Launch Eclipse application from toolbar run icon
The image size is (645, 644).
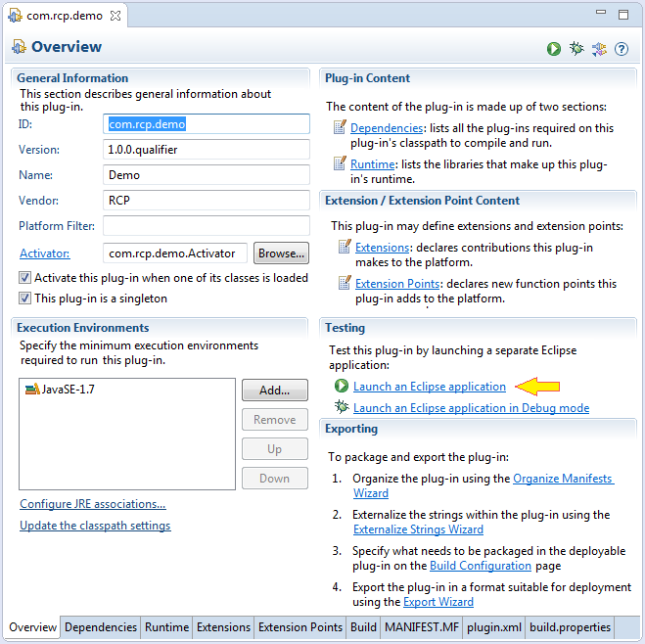point(554,49)
